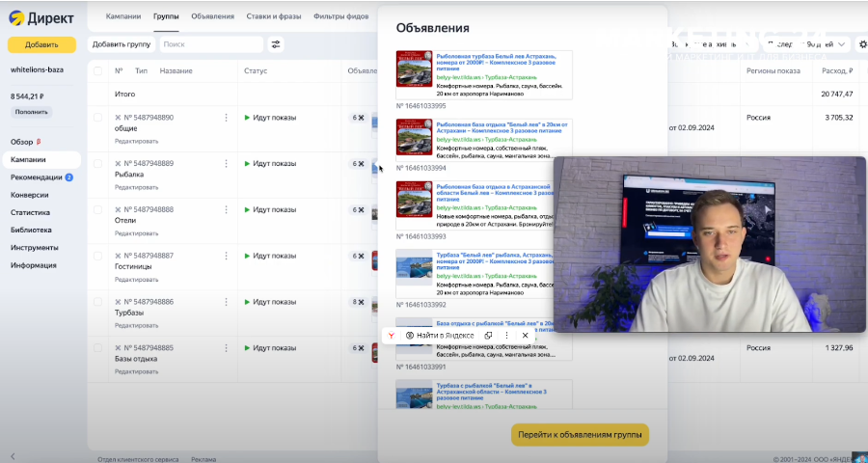Open the three-dot menu for group Базы отдыха
The height and width of the screenshot is (463, 868).
pos(226,348)
